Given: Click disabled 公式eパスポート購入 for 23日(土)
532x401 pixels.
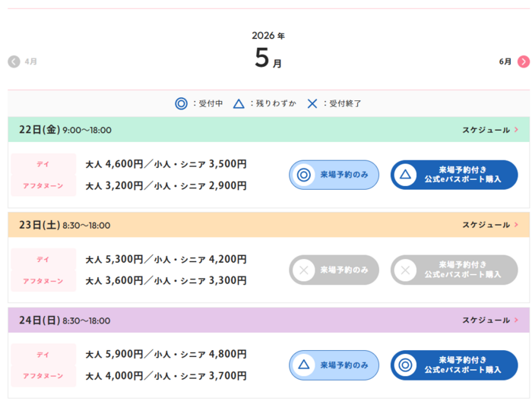Looking at the screenshot, I should click(454, 270).
